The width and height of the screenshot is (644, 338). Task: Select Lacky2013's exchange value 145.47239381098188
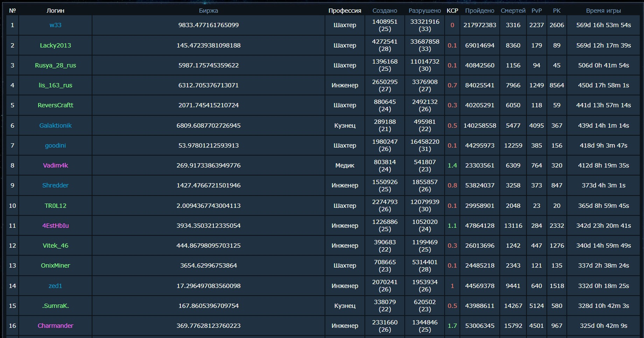[x=208, y=45]
